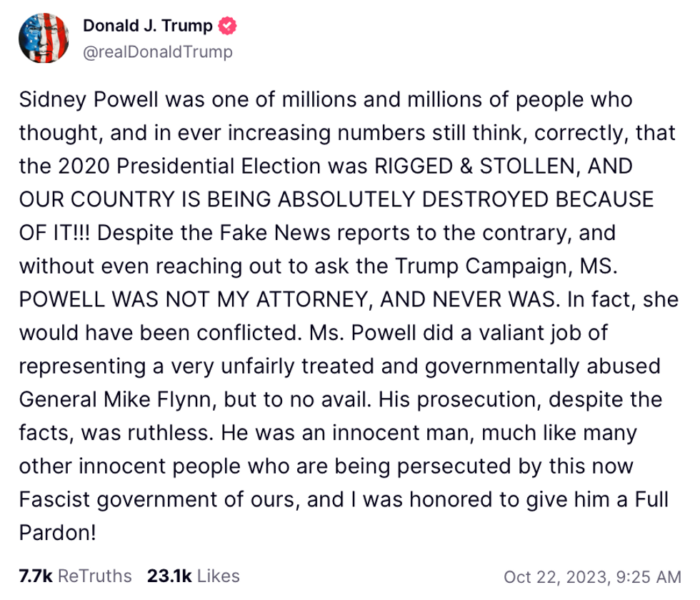The height and width of the screenshot is (600, 700).
Task: Click the 'Oct 22, 2023, 9:25 AM' timestamp
Action: coord(593,575)
